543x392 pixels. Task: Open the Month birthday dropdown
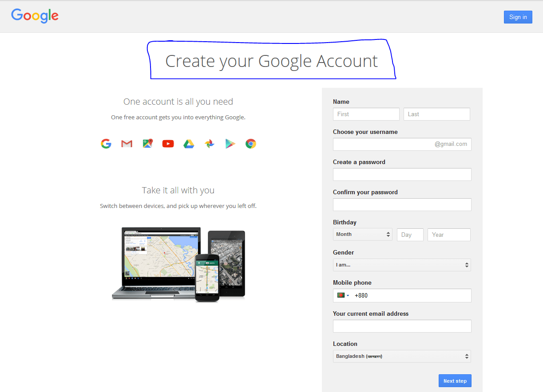click(x=362, y=234)
